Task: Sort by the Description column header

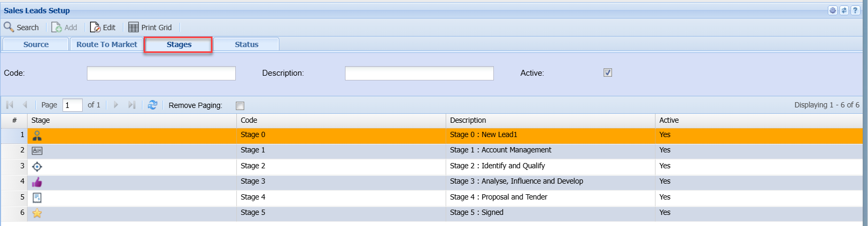Action: (468, 120)
